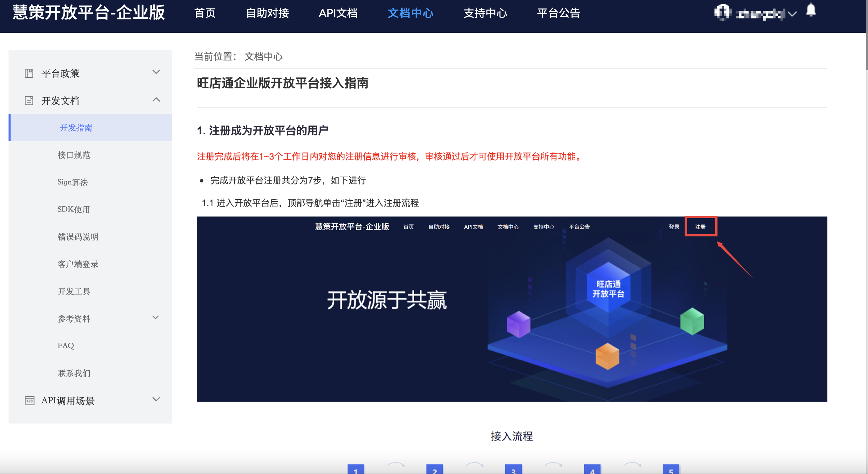Expand the API调用场景 section chevron
Screen dimensions: 868x474
click(156, 399)
